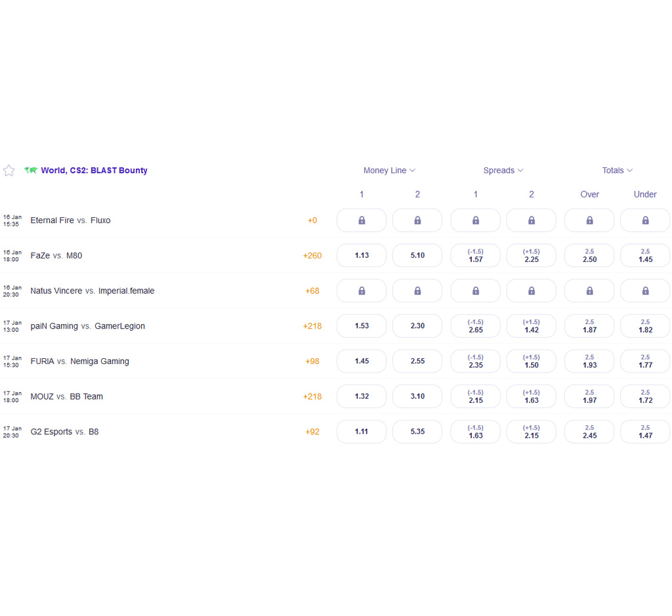
Task: Expand the Totals market dropdown
Action: tap(617, 171)
